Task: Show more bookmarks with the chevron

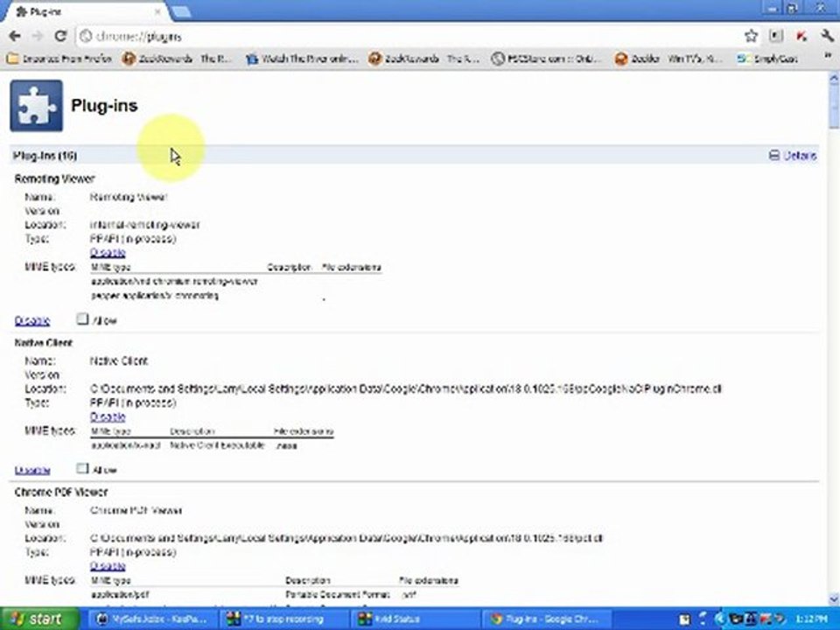Action: 829,56
